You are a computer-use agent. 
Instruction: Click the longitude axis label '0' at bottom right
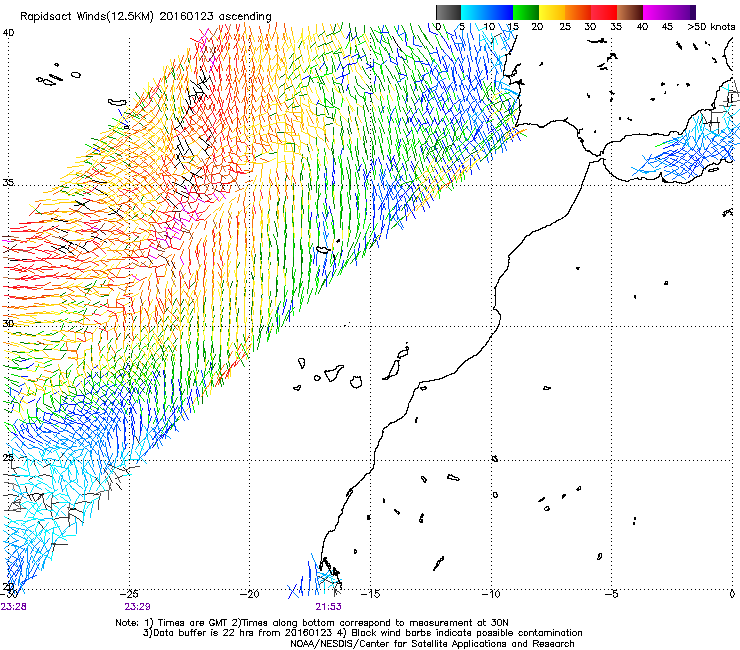(x=732, y=594)
